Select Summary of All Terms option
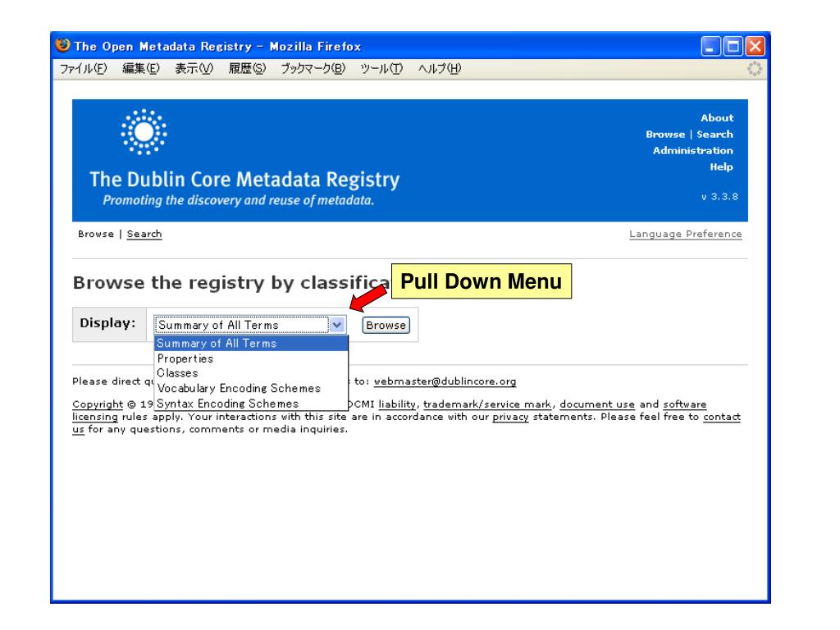The height and width of the screenshot is (630, 840). (251, 344)
